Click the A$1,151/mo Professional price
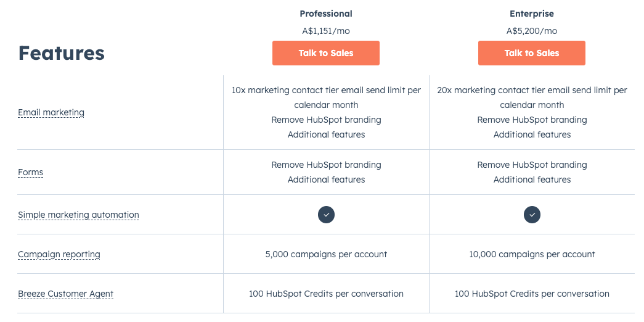The width and height of the screenshot is (644, 322). pos(326,31)
